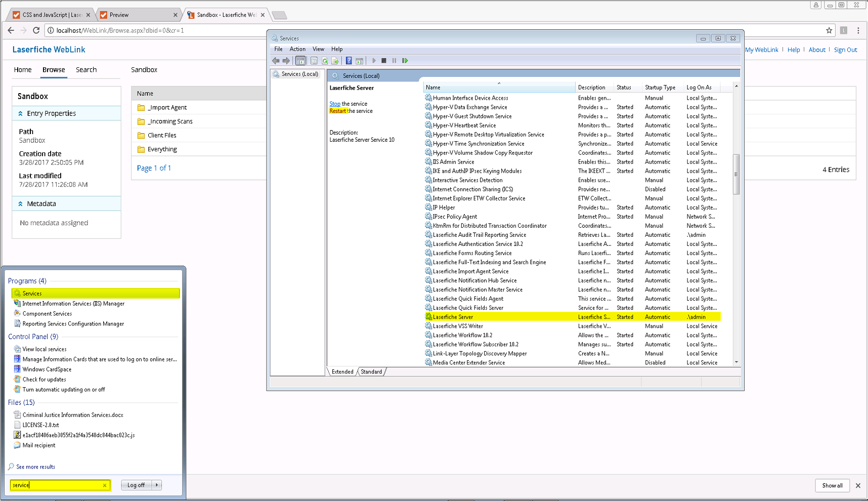Open the Action menu in Services
Image resolution: width=868 pixels, height=501 pixels.
[x=297, y=49]
